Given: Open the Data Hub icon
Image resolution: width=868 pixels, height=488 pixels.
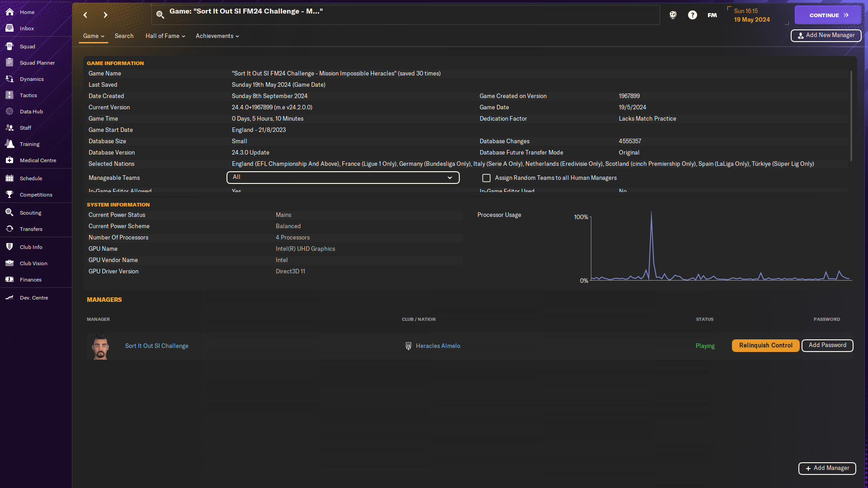Looking at the screenshot, I should 9,112.
